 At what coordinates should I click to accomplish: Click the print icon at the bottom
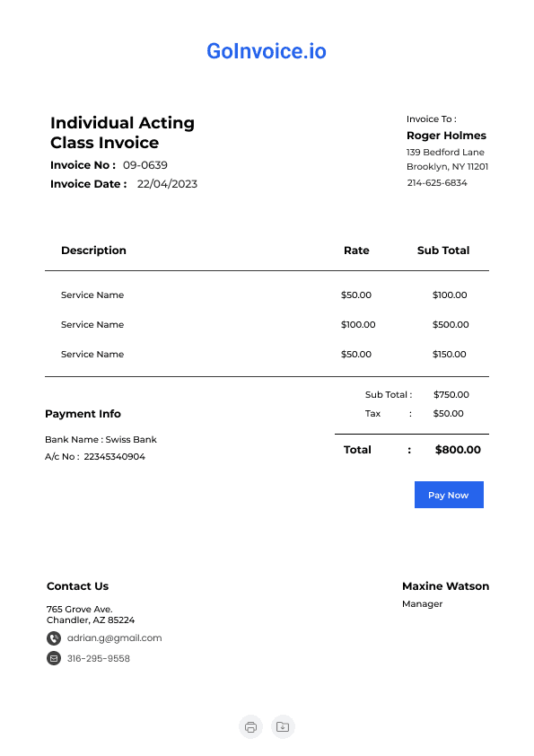(x=250, y=726)
